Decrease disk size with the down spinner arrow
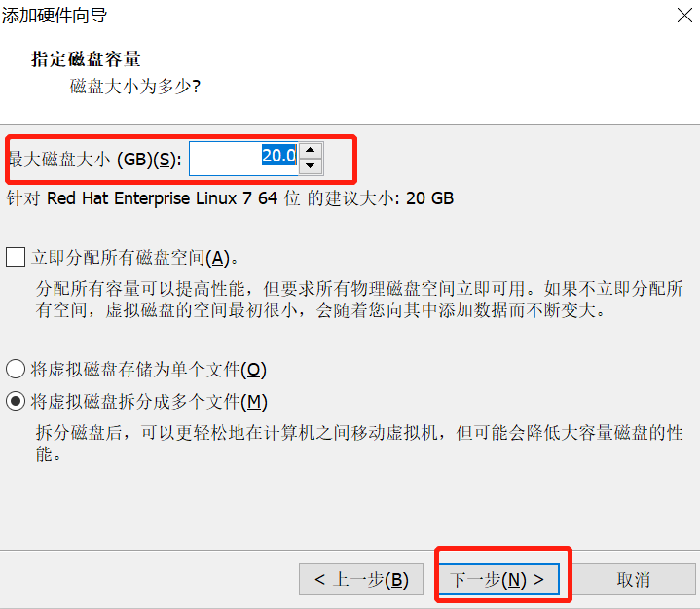The width and height of the screenshot is (700, 609). tap(311, 166)
